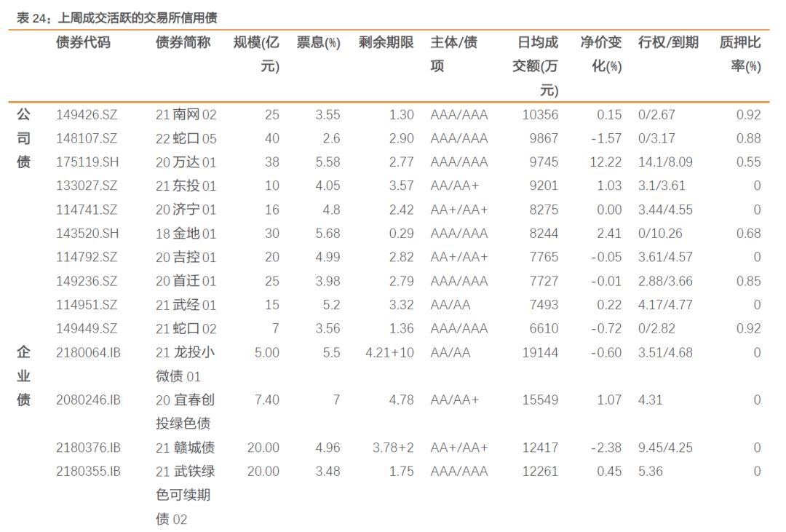Image resolution: width=786 pixels, height=532 pixels.
Task: Select bond code 133027.SZ
Action: coord(87,186)
